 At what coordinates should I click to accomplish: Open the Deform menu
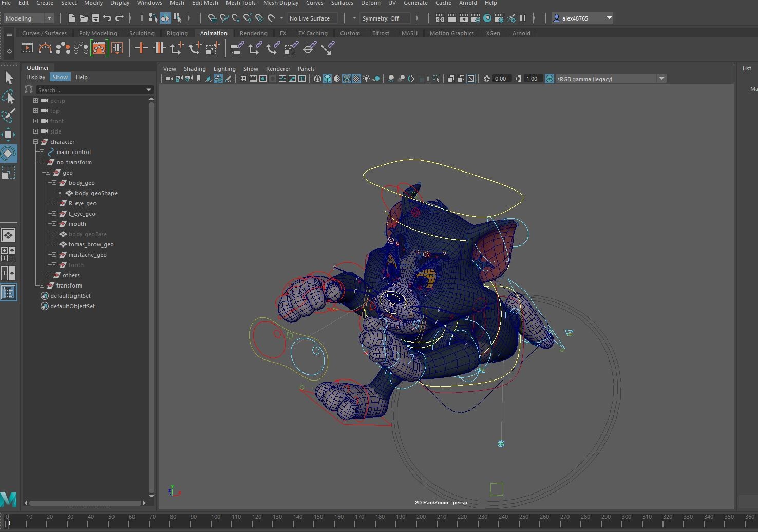(x=370, y=3)
